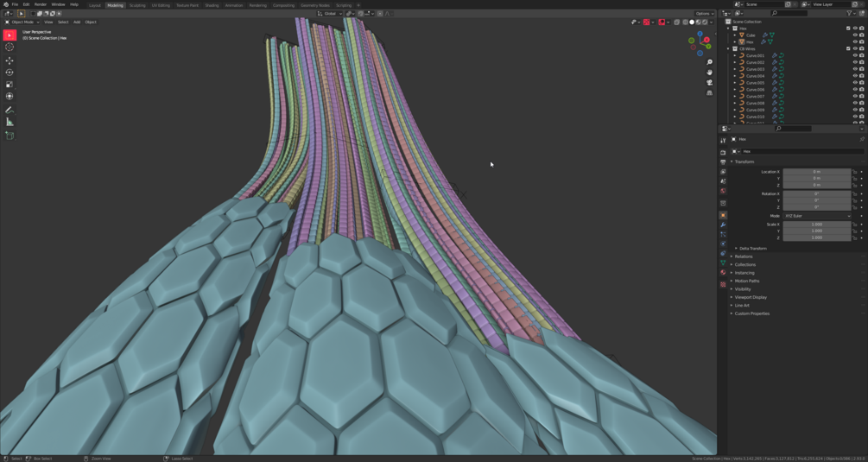Open the World properties tab
This screenshot has height=462, width=868.
723,191
